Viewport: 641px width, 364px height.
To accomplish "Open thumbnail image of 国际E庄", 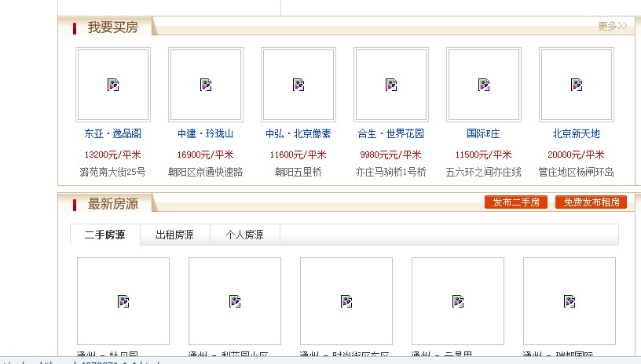I will 484,85.
